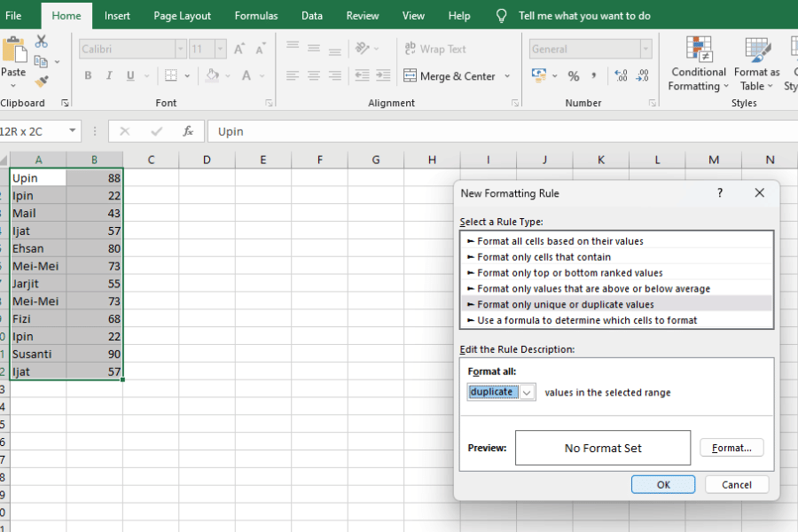
Task: Click the Cut (scissors) icon
Action: coord(40,42)
